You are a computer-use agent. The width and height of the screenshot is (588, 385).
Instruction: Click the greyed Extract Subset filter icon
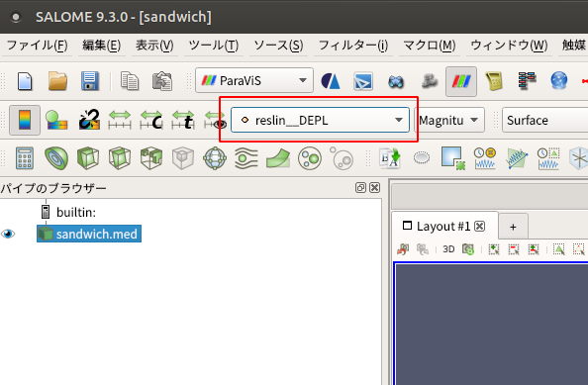coord(182,158)
